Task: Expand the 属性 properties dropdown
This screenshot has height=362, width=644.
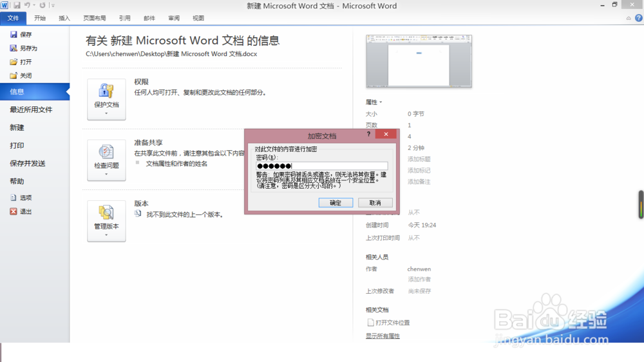Action: [x=374, y=102]
